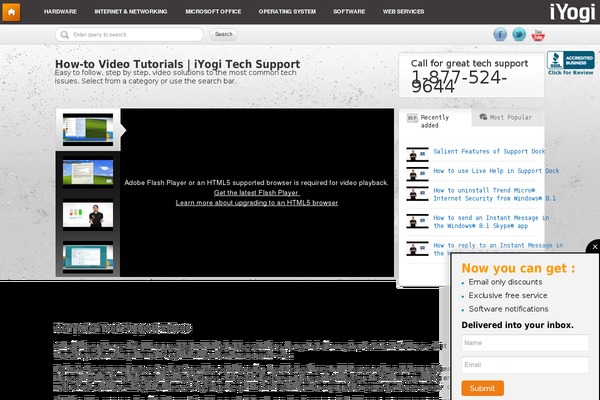Click thumbnail beside reply Instant Message link
Viewport: 600px width, 400px height.
pos(417,248)
